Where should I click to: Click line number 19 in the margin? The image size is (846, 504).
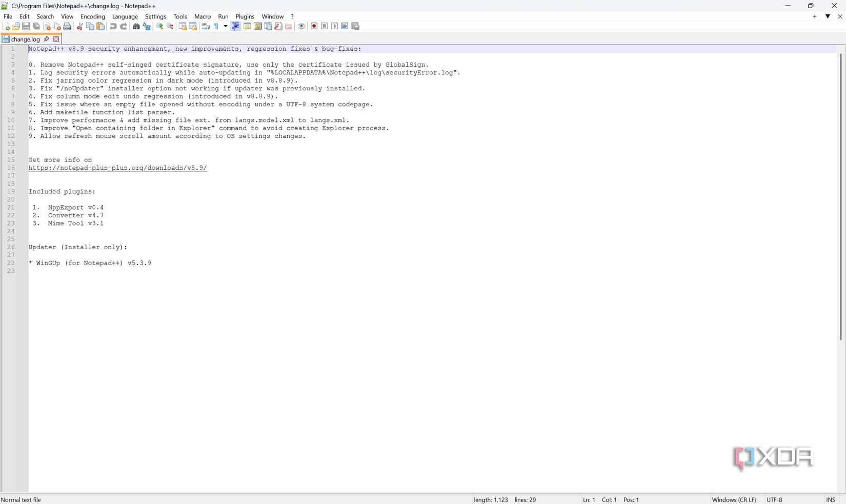11,192
